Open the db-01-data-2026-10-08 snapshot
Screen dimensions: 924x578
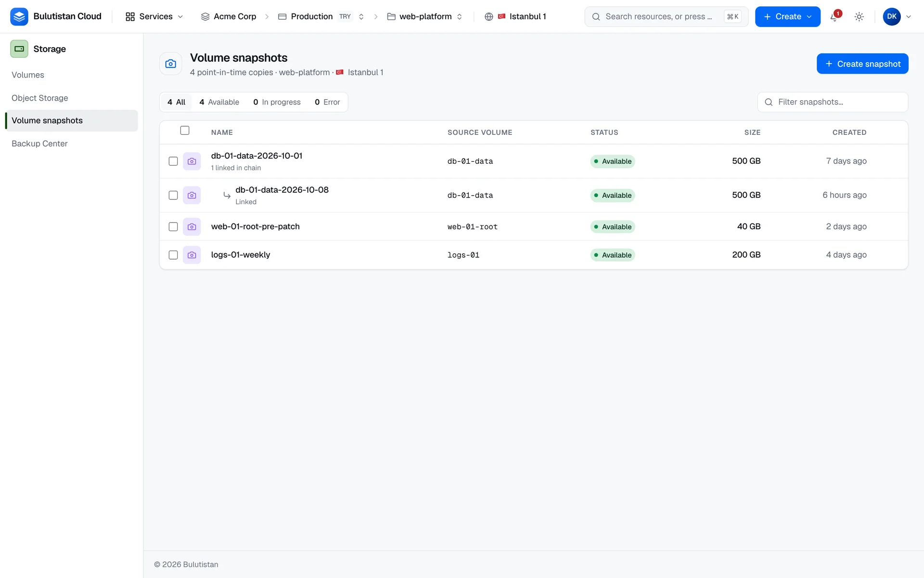pos(282,190)
